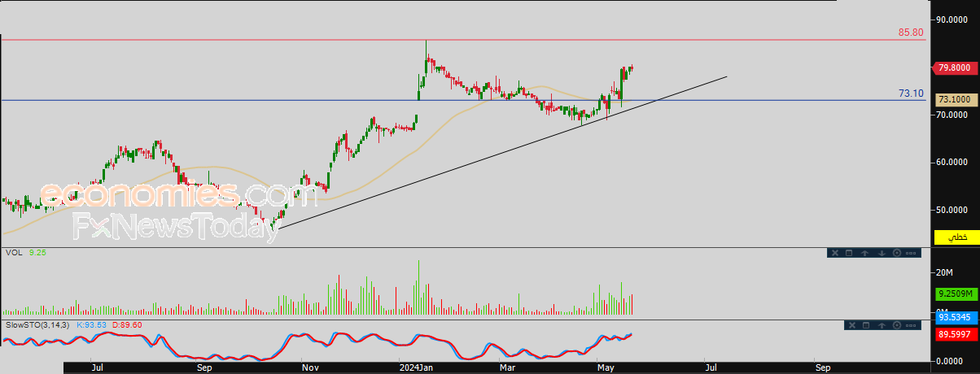Viewport: 980px width, 374px height.
Task: Close the SlowSTO indicator pane
Action: (852, 325)
